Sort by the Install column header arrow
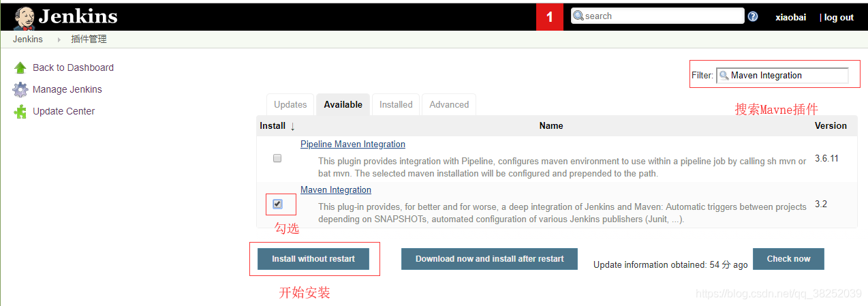The width and height of the screenshot is (868, 306). (292, 126)
